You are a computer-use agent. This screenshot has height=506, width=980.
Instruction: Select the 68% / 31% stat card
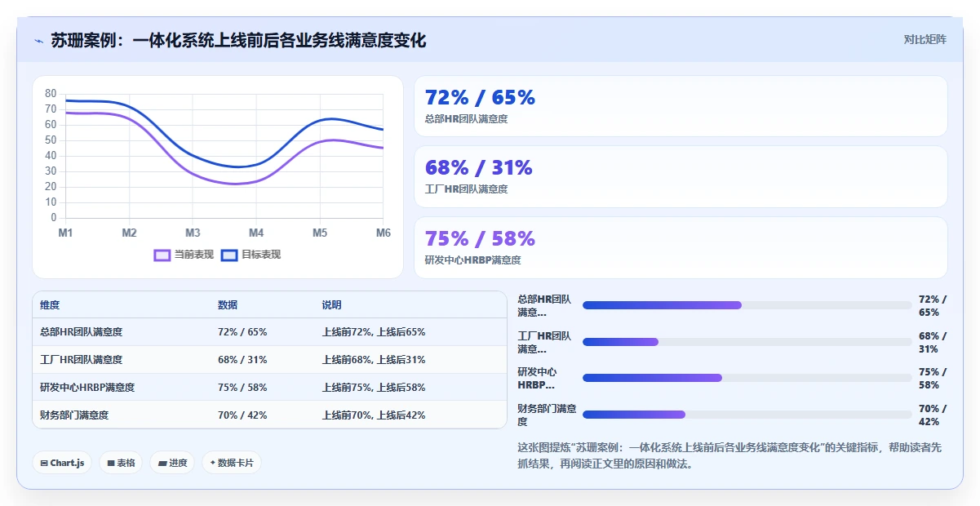681,176
